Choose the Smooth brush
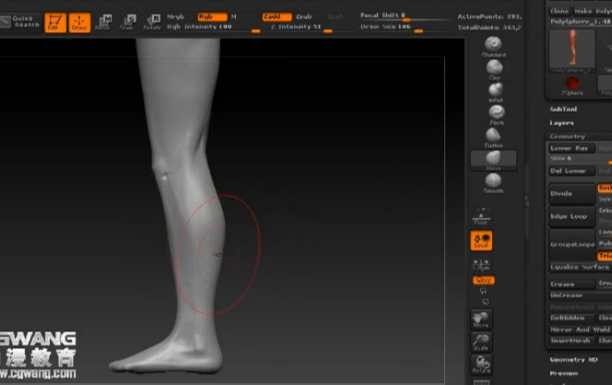This screenshot has height=385, width=612. click(x=493, y=184)
